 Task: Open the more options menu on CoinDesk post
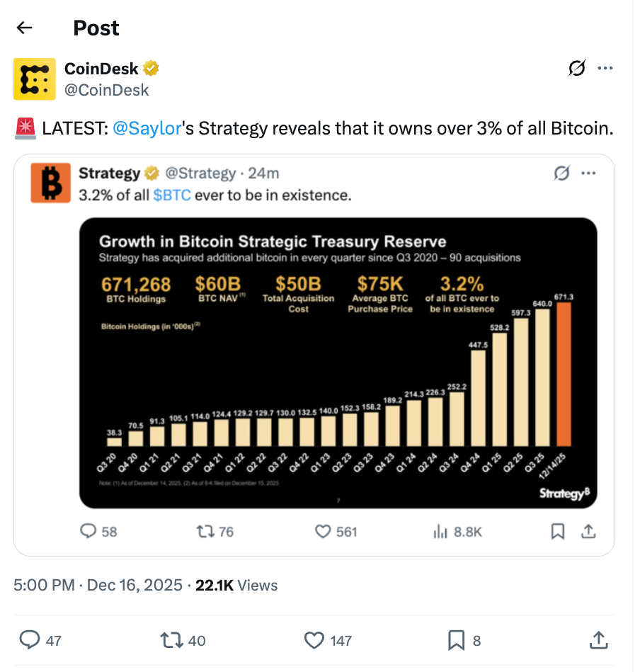coord(605,68)
